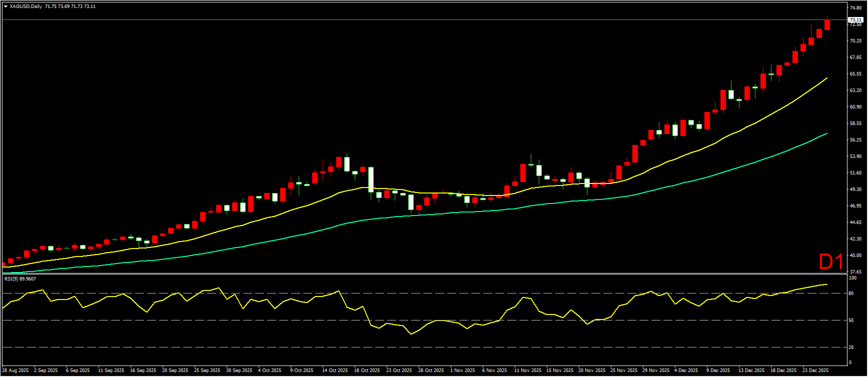Viewport: 868px width, 377px height.
Task: Select the 23 Dec 2025 date label
Action: tap(815, 370)
